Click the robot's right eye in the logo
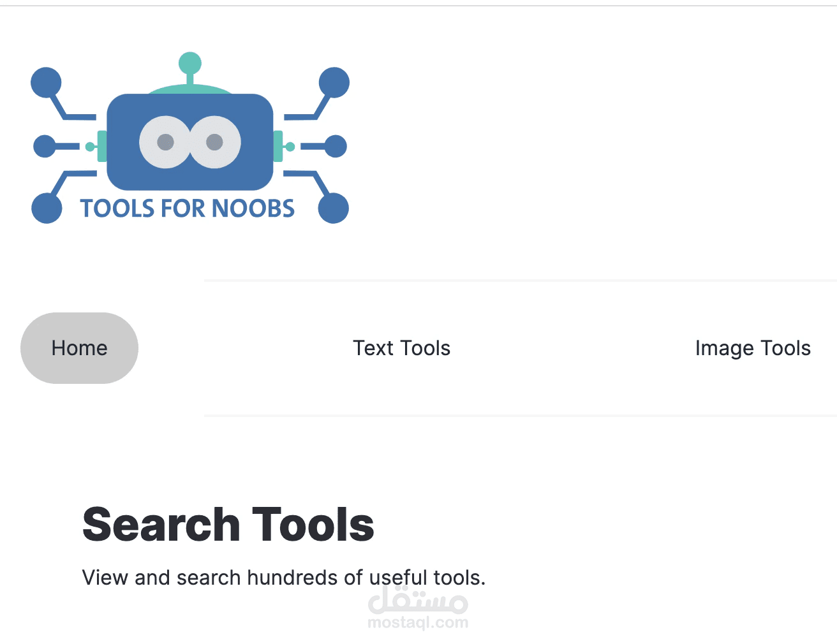Screen dimensions: 837x644 (216, 142)
